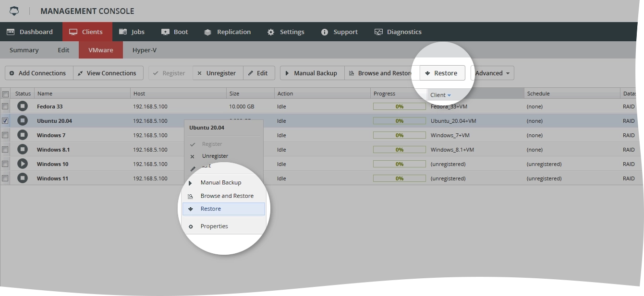Check the Windows 8.1 row checkbox
The height and width of the screenshot is (296, 644).
tap(5, 150)
